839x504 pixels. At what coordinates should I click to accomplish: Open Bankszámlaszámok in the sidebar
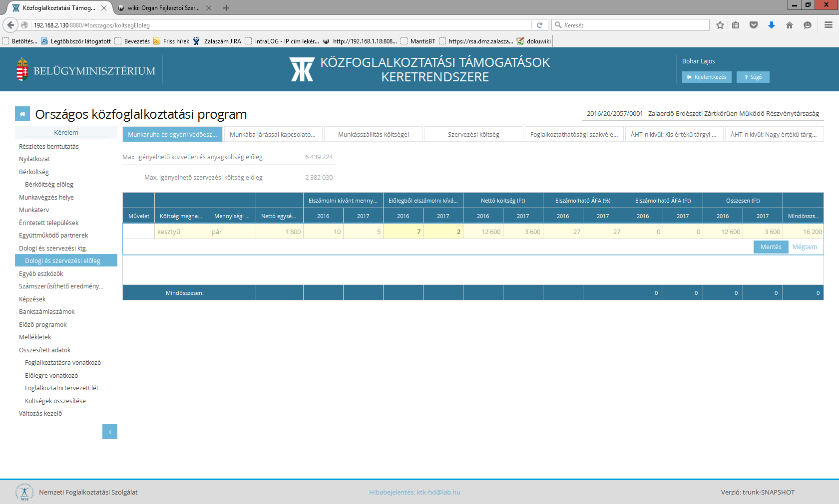coord(47,312)
